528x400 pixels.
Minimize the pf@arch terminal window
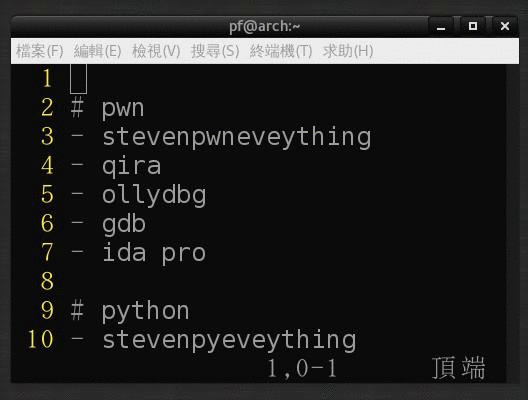pos(441,26)
